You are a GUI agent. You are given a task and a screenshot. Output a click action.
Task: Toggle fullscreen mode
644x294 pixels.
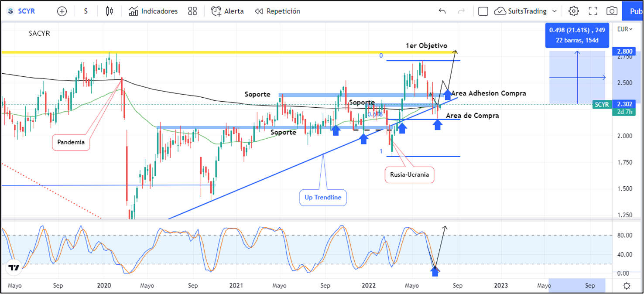pos(593,11)
